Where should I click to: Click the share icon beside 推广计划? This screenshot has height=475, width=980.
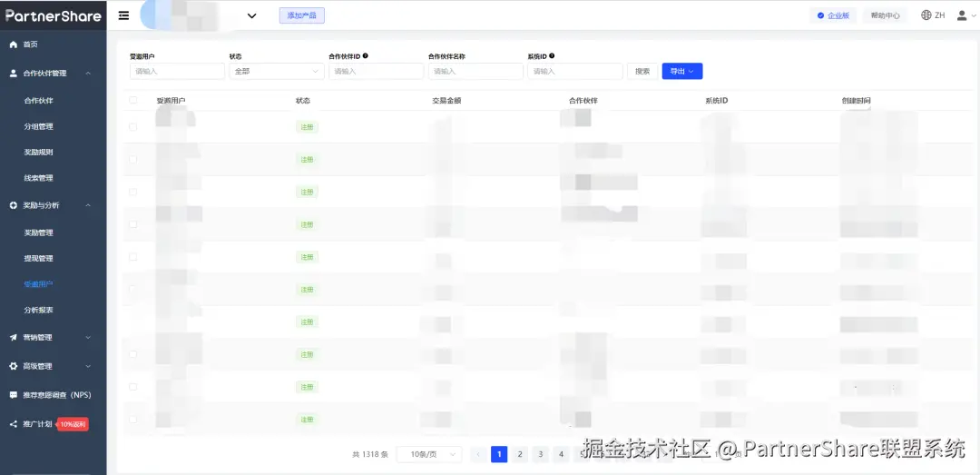click(13, 424)
